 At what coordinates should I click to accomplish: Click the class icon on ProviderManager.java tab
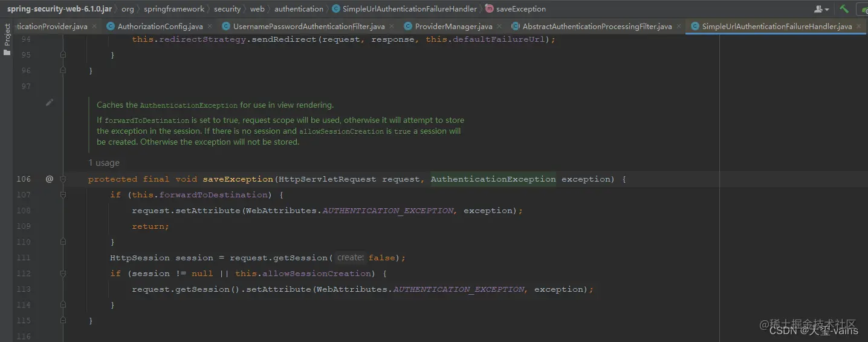tap(408, 26)
